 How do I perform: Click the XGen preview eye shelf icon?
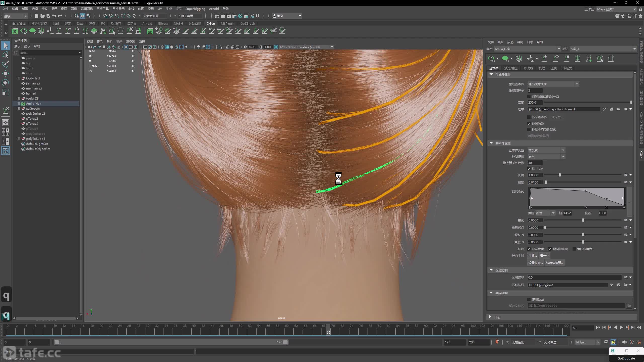(x=24, y=31)
